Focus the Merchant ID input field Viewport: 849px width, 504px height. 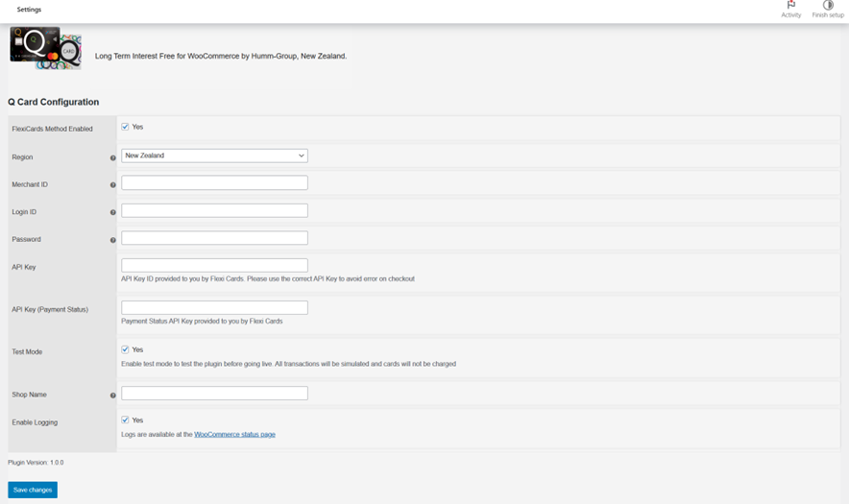(x=214, y=183)
